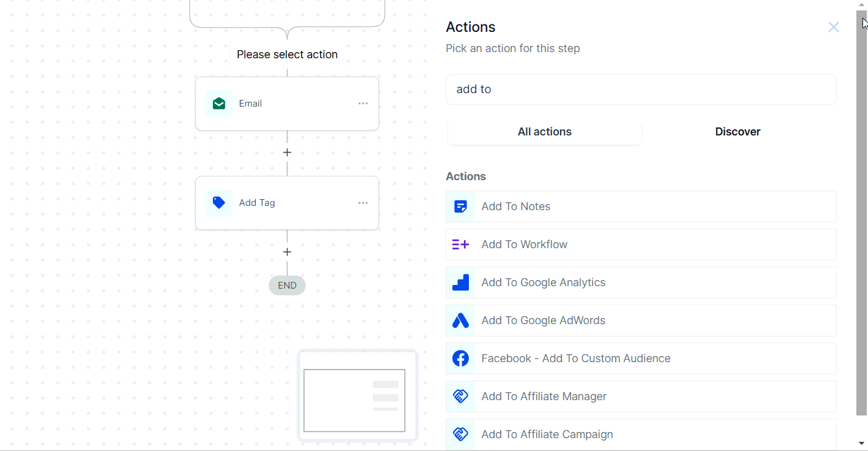Click the Google AdWords icon
Image resolution: width=868 pixels, height=451 pixels.
[x=461, y=320]
